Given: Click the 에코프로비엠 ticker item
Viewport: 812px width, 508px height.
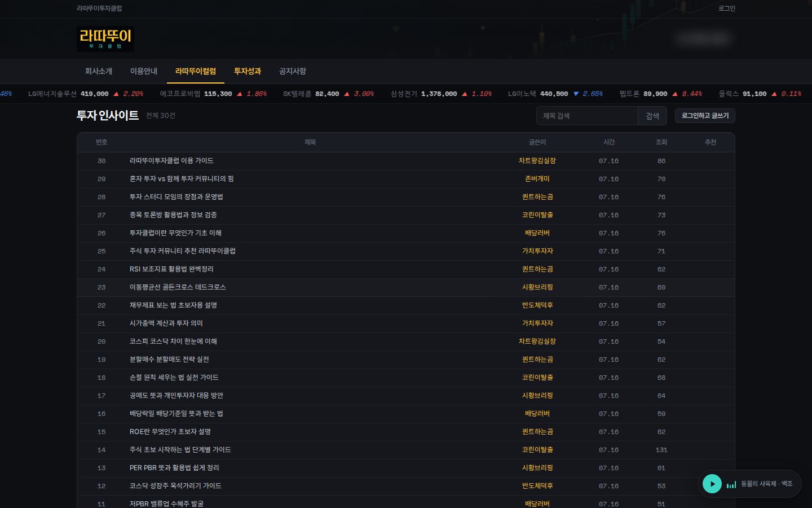Looking at the screenshot, I should (214, 94).
